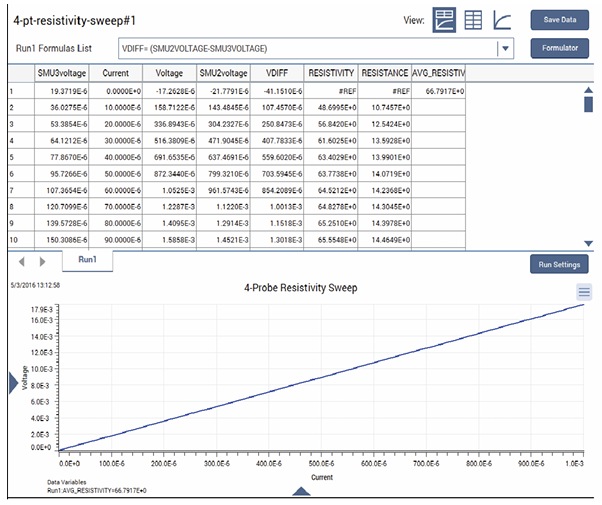The height and width of the screenshot is (505, 602).
Task: Switch to spreadsheet-only view icon
Action: (475, 19)
